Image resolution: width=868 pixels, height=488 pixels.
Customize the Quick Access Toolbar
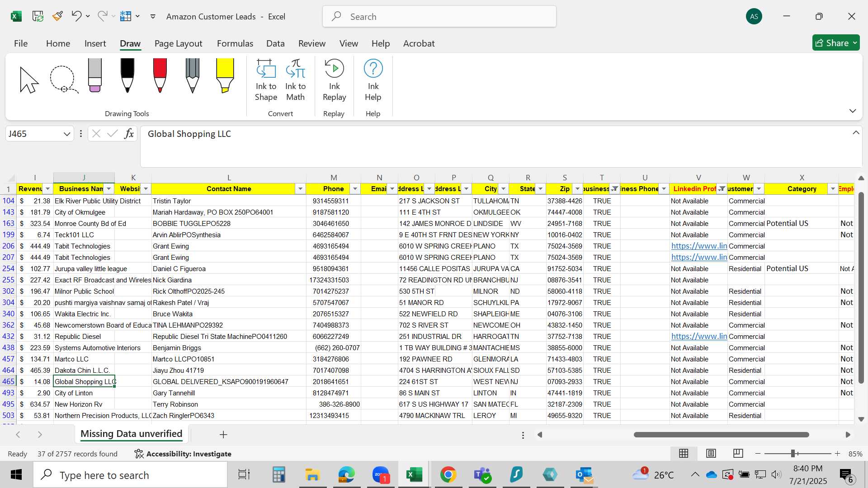tap(153, 16)
